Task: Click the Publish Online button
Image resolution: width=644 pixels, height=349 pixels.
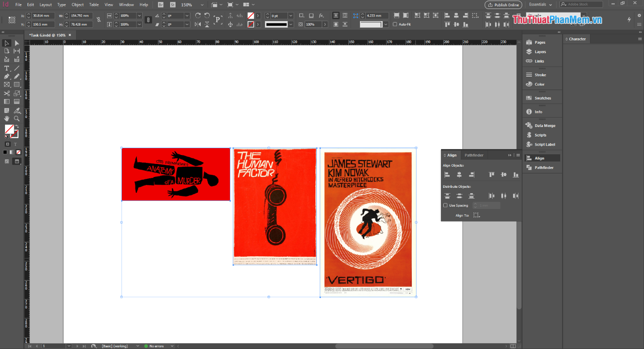Action: tap(503, 5)
